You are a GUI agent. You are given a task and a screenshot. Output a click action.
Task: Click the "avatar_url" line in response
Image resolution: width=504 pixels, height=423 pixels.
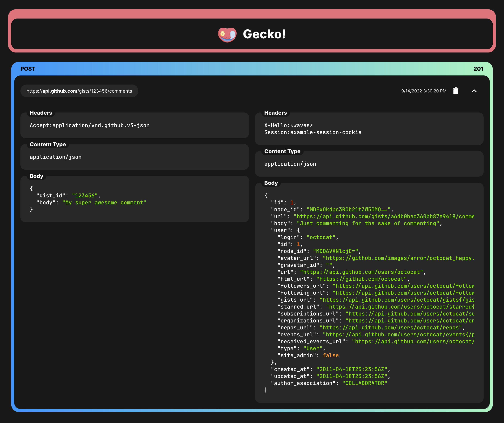376,258
